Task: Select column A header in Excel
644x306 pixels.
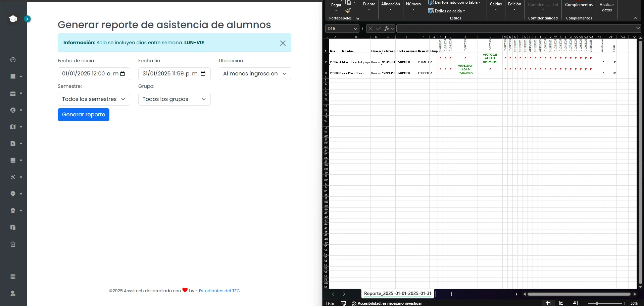Action: coord(335,37)
